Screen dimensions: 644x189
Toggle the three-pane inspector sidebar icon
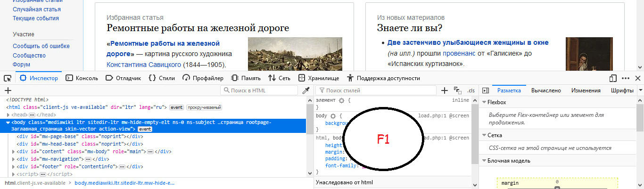[485, 90]
